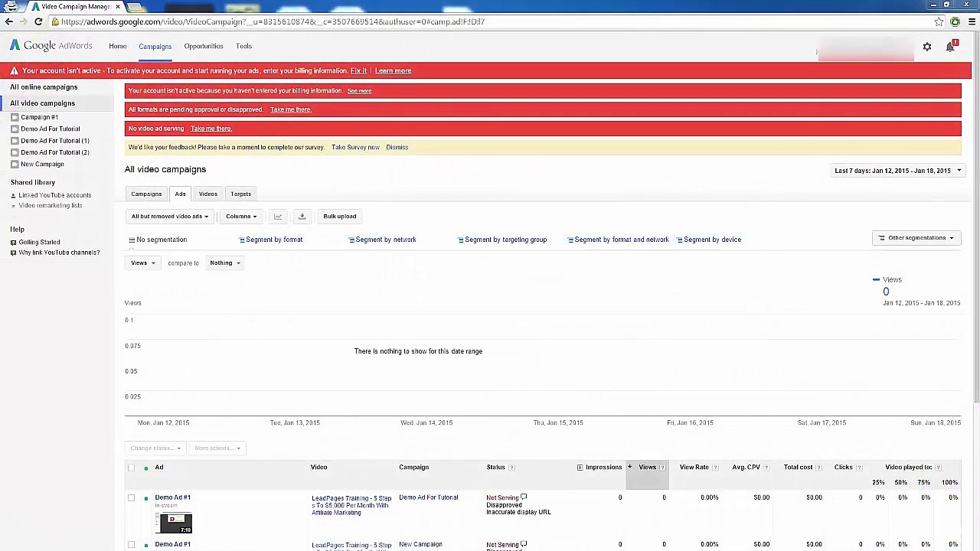Click the status speech bubble for Ad For Tutorial
This screenshot has width=980, height=551.
point(524,497)
